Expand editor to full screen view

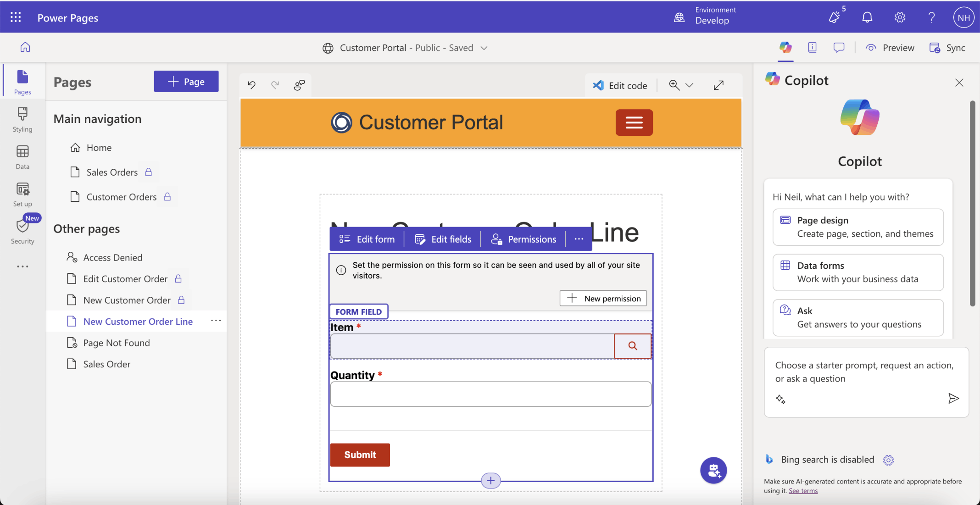(x=718, y=85)
